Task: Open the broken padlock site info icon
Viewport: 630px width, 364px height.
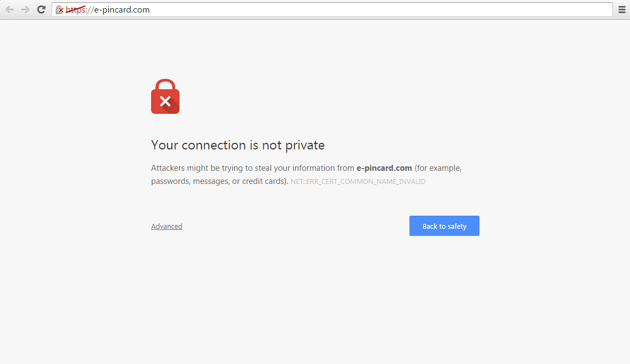Action: 60,10
